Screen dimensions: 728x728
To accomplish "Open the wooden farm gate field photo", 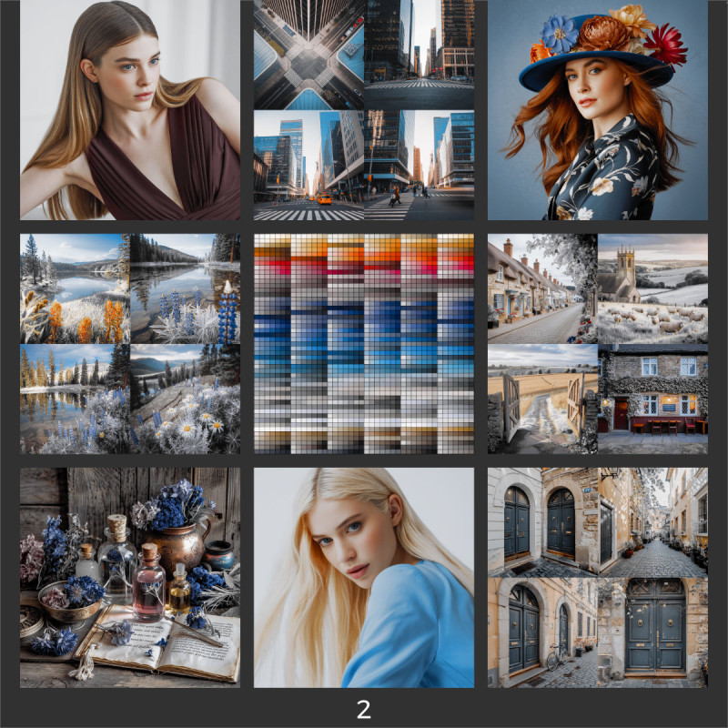I will click(542, 399).
